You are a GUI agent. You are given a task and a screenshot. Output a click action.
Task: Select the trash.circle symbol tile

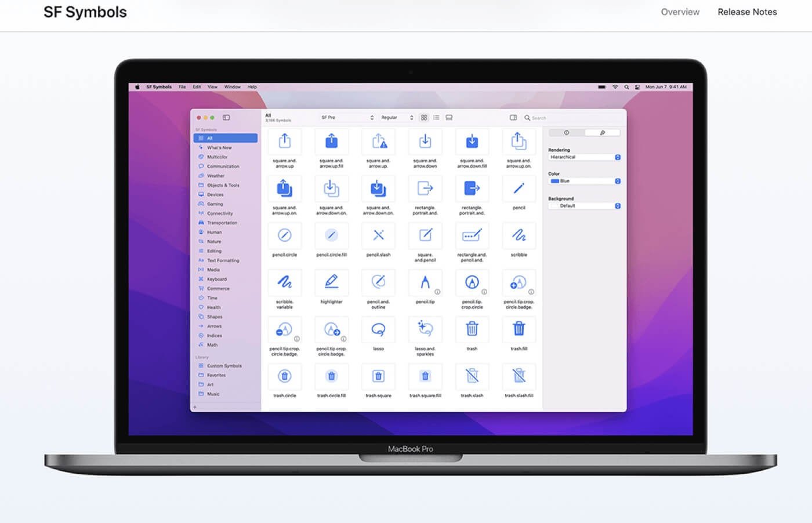coord(284,376)
